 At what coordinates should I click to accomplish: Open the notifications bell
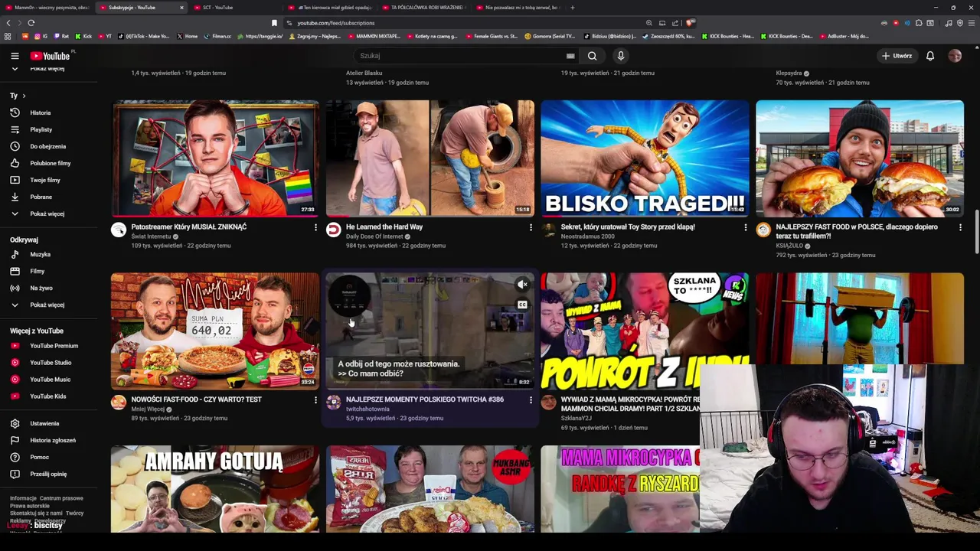[930, 56]
